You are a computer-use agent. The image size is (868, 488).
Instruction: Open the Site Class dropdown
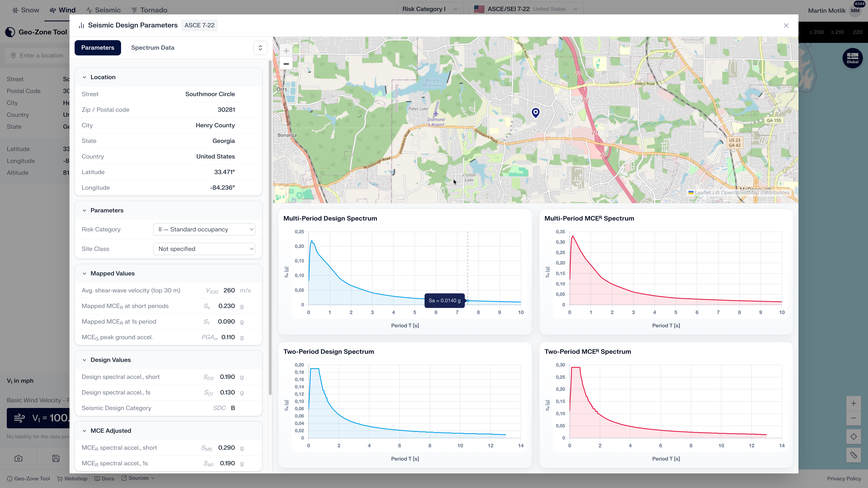click(204, 249)
